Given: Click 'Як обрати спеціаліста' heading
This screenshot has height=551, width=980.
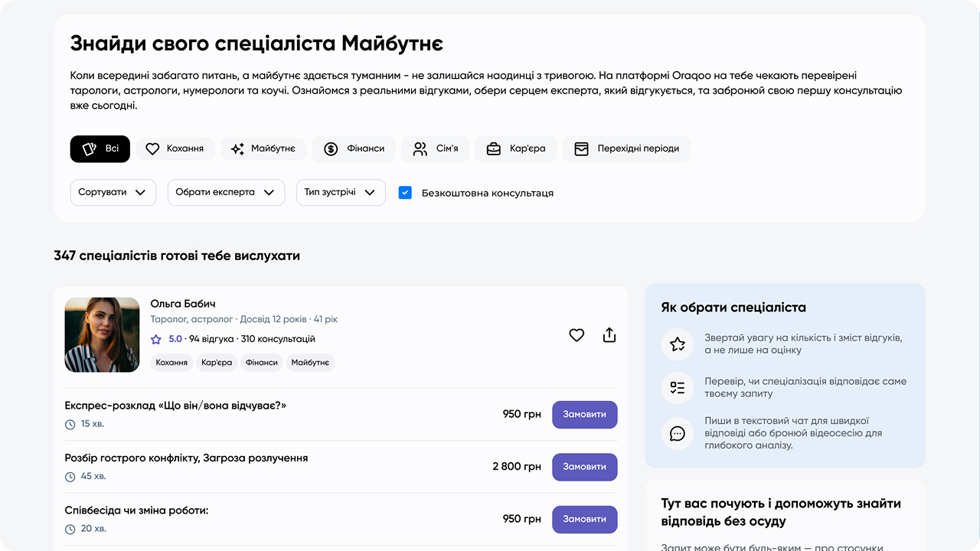Looking at the screenshot, I should [x=733, y=308].
